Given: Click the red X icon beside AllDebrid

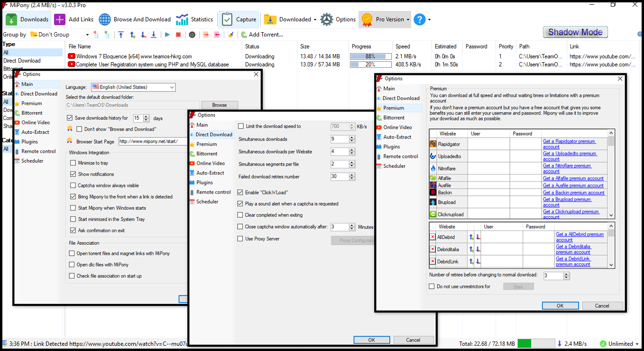Looking at the screenshot, I should [x=432, y=237].
